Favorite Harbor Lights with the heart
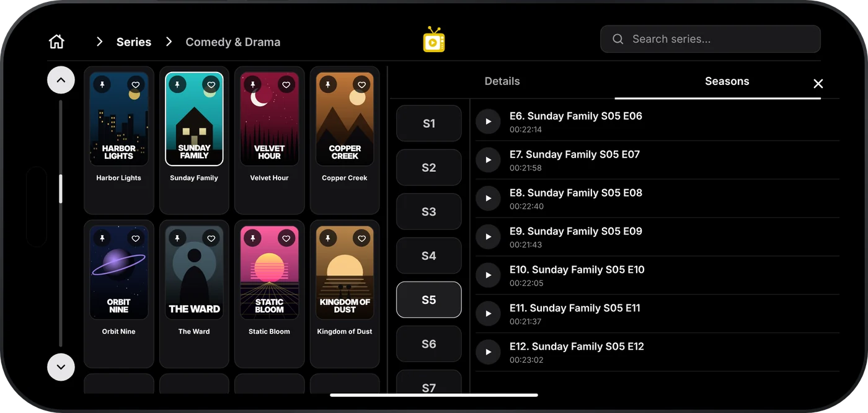This screenshot has height=413, width=868. click(136, 84)
